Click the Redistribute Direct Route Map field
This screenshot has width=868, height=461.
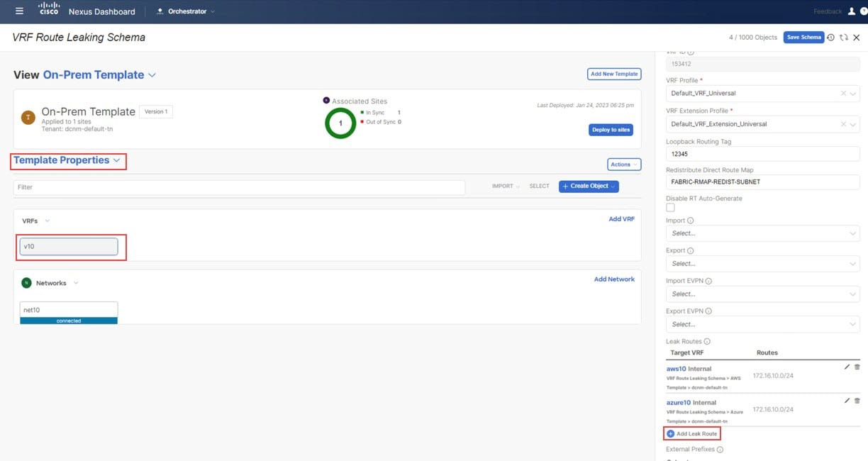click(763, 182)
